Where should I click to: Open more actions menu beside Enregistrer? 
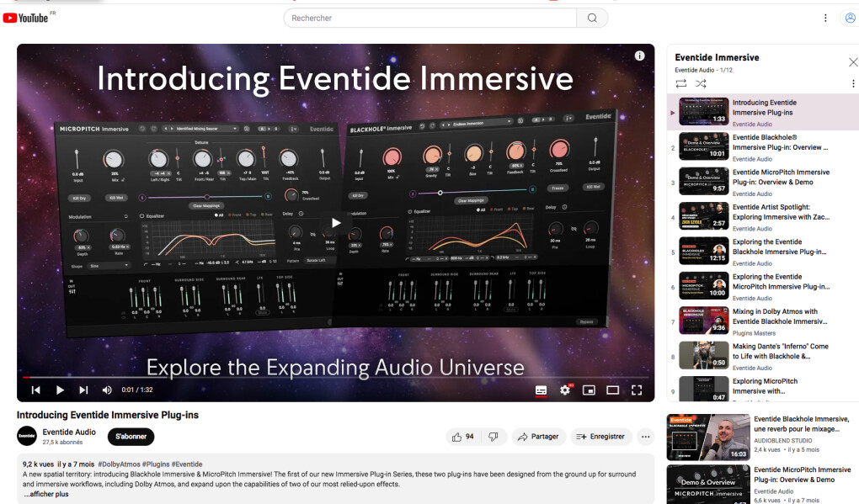tap(645, 437)
